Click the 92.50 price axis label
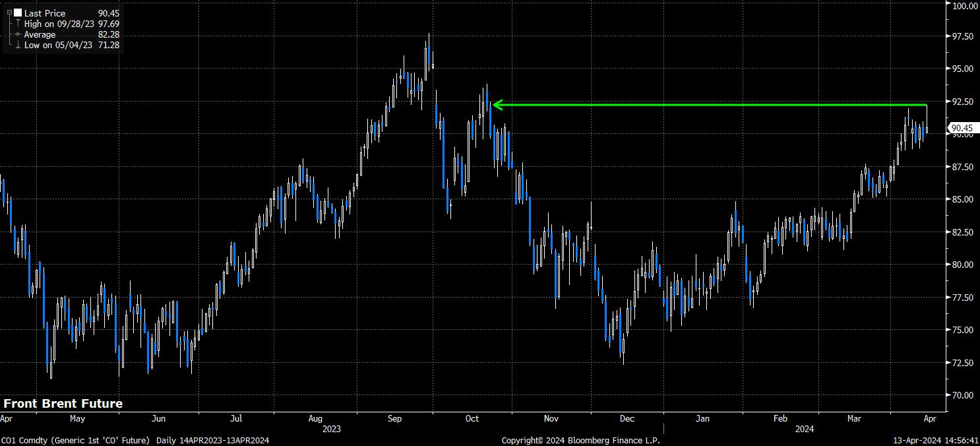 pos(964,102)
